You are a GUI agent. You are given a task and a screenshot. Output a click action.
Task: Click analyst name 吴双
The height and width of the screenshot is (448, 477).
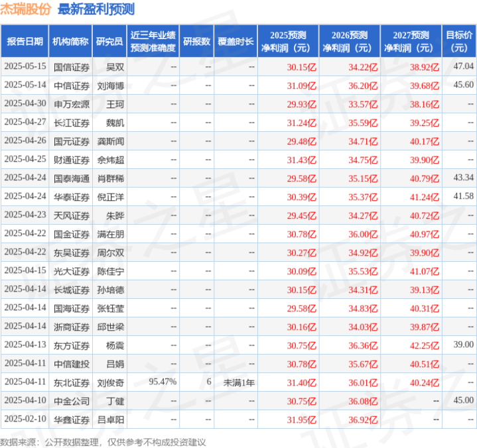coord(115,67)
